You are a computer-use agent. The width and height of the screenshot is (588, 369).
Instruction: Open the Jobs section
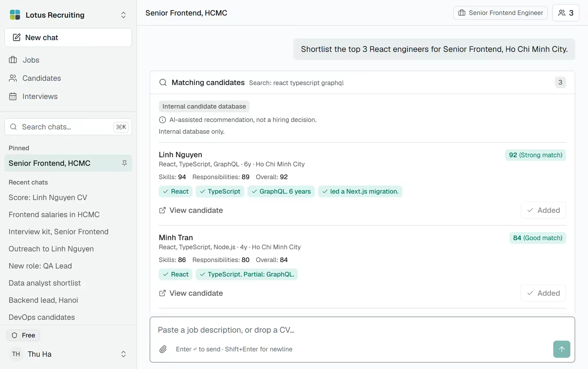[68, 60]
